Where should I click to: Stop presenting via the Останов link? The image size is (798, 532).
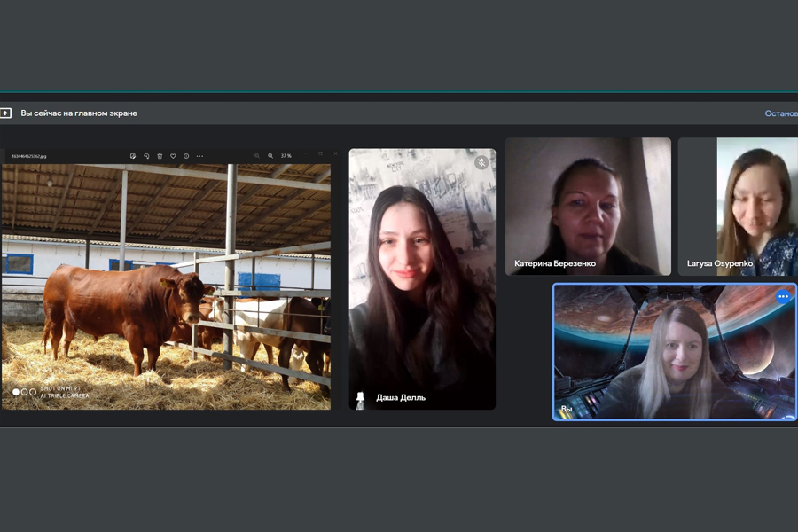coord(781,113)
